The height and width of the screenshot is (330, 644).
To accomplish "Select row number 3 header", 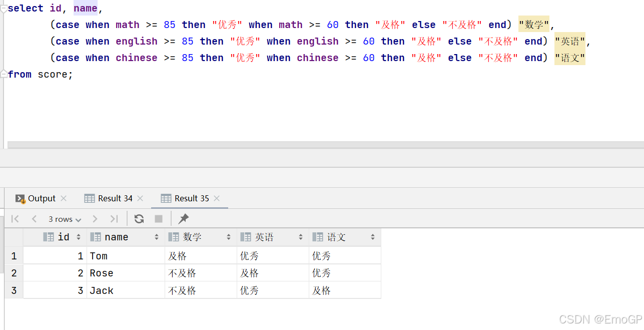I will tap(14, 290).
